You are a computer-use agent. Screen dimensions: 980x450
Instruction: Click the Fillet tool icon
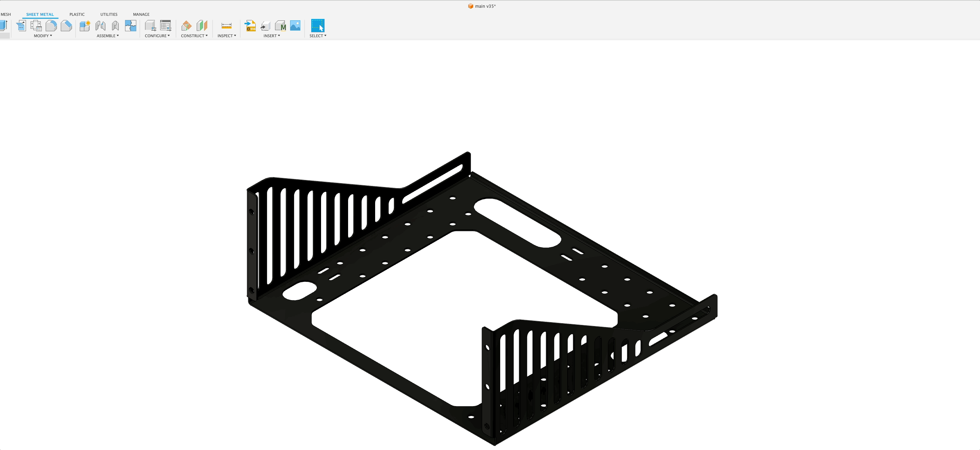tap(51, 26)
